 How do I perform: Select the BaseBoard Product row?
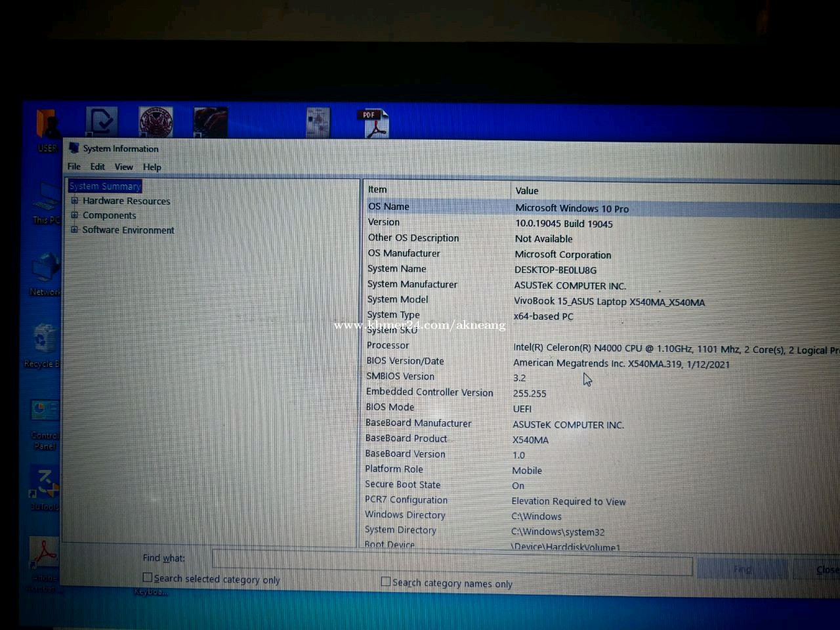(x=602, y=439)
